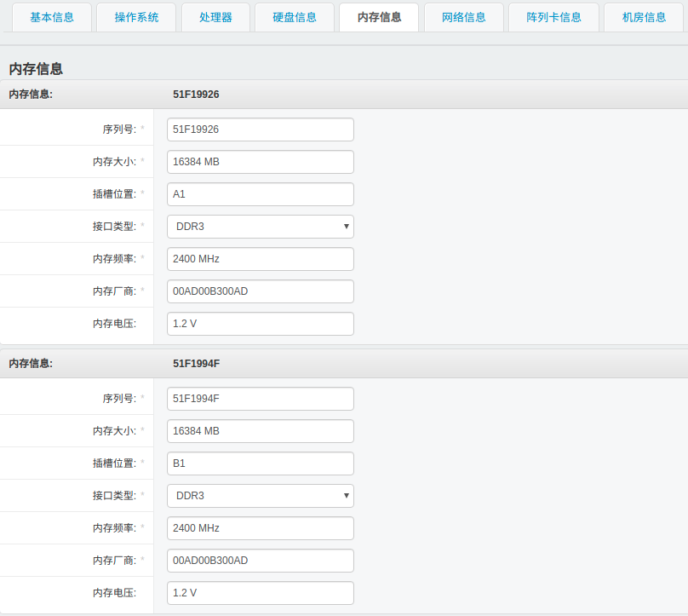Switch to the 基本信息 tab
Image resolution: width=688 pixels, height=616 pixels.
(51, 17)
